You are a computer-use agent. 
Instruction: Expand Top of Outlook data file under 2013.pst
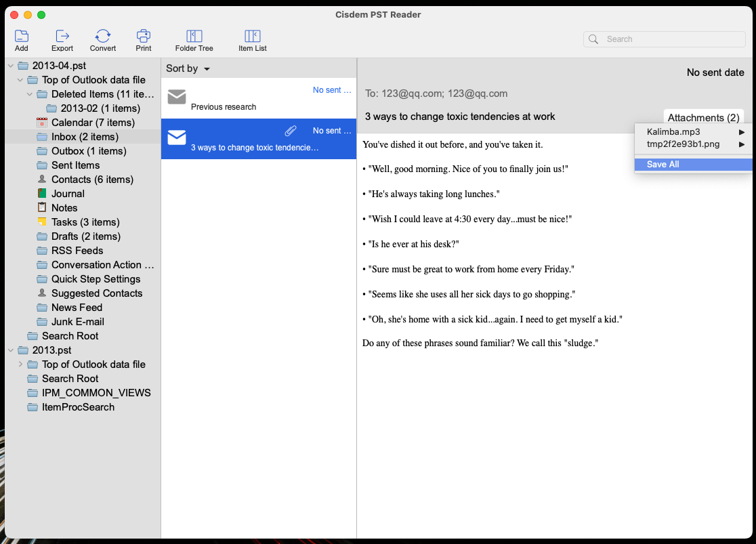[x=20, y=364]
